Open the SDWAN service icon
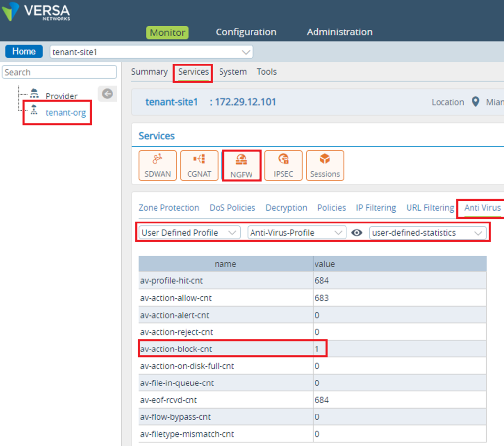Screen dimensions: 504x446 [157, 165]
